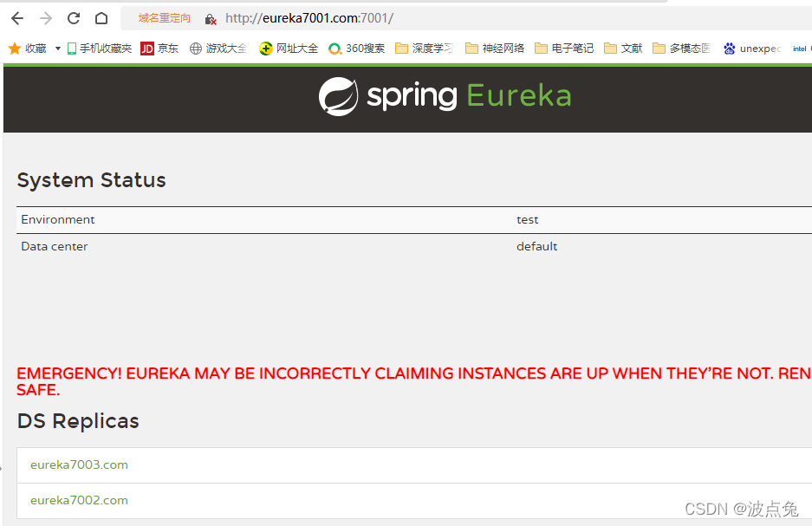Open the browser home page
Viewport: 812px width, 526px height.
click(x=101, y=18)
